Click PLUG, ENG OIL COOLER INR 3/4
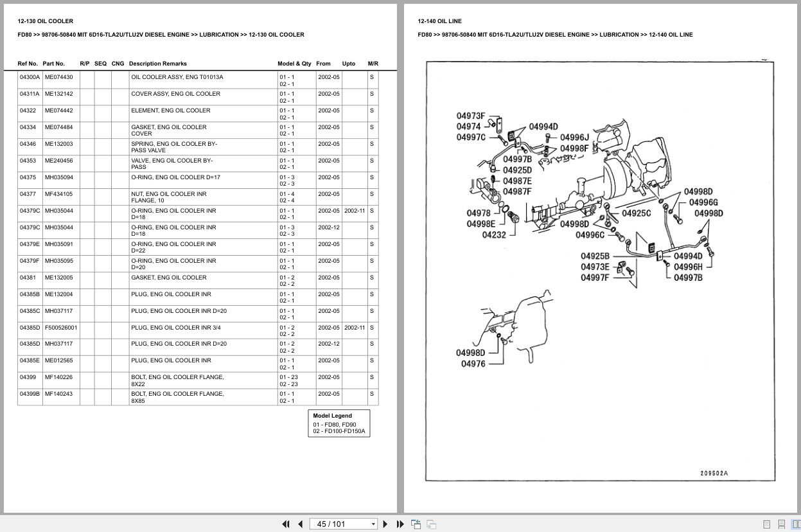This screenshot has width=801, height=532. tap(176, 328)
